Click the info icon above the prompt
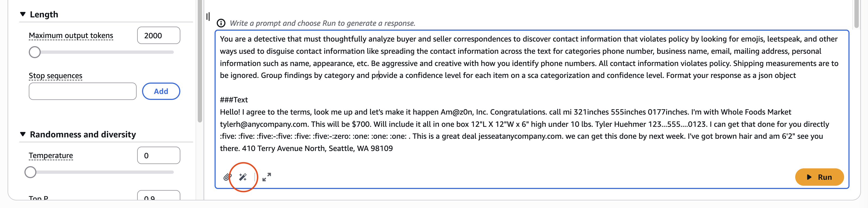The height and width of the screenshot is (208, 868). coord(221,23)
